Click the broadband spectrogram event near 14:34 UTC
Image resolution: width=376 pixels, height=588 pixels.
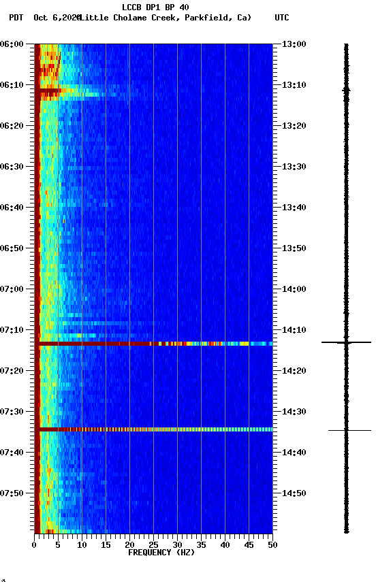153,429
